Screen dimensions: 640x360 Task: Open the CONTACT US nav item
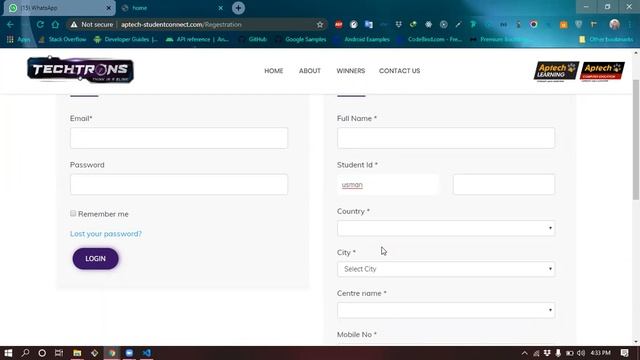pyautogui.click(x=399, y=71)
